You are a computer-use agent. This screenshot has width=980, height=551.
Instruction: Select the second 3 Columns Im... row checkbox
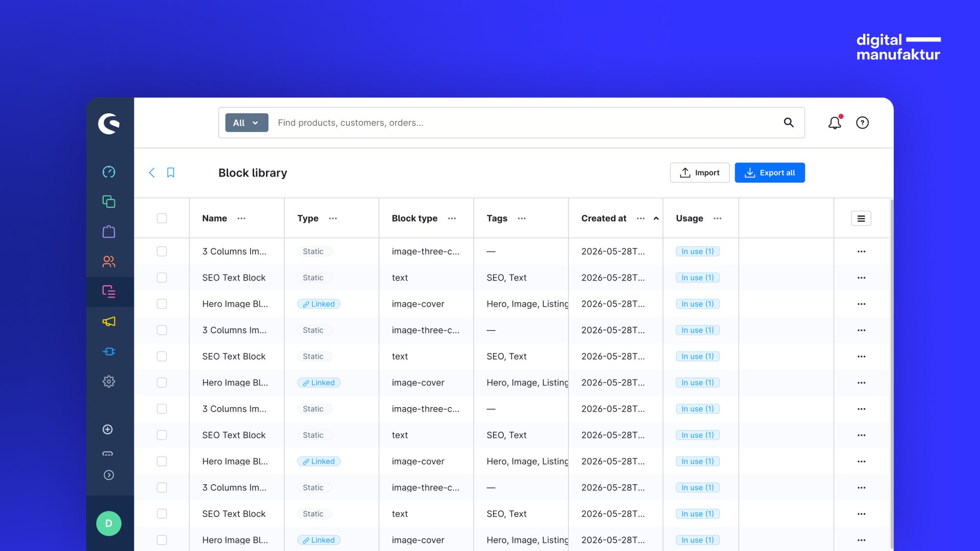(x=162, y=330)
